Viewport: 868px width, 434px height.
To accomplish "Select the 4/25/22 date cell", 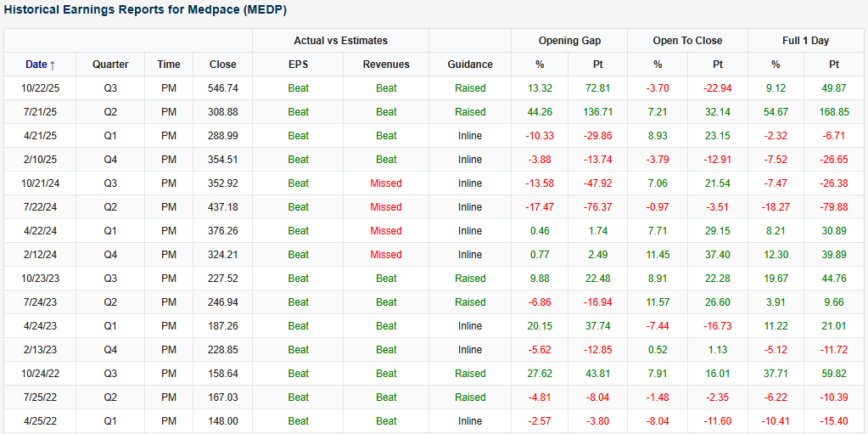I will coord(40,420).
